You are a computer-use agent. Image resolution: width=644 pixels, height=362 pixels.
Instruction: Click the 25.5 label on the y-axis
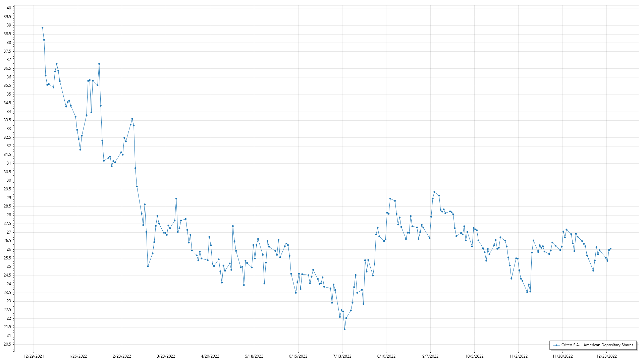point(7,258)
